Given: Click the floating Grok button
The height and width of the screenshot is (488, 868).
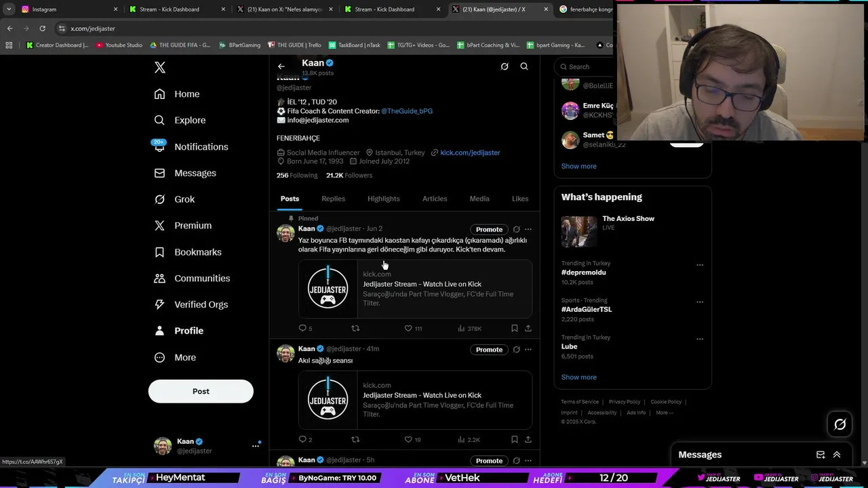Looking at the screenshot, I should coord(840,424).
